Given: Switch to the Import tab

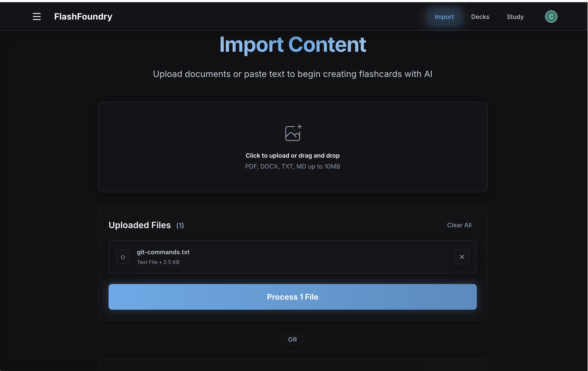Looking at the screenshot, I should coord(444,17).
